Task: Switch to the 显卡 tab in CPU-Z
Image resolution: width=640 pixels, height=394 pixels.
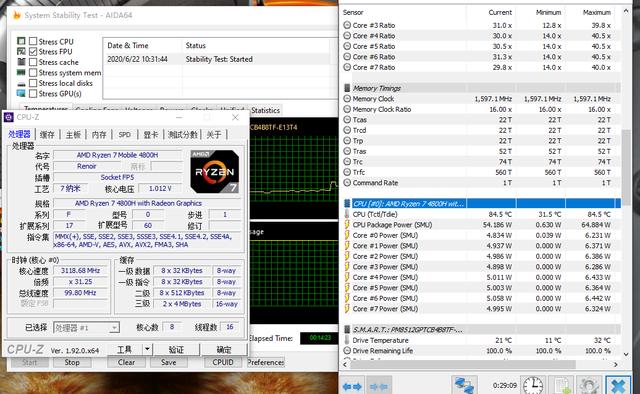Action: (x=151, y=134)
